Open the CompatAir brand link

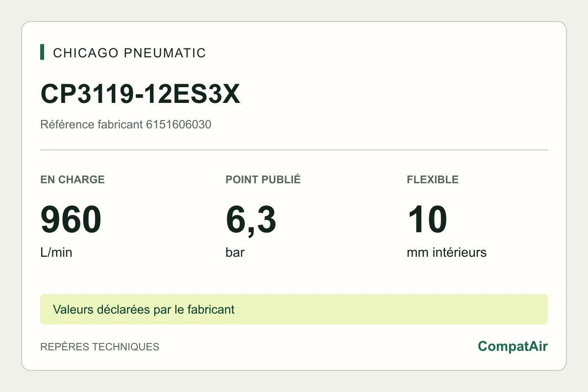[513, 346]
